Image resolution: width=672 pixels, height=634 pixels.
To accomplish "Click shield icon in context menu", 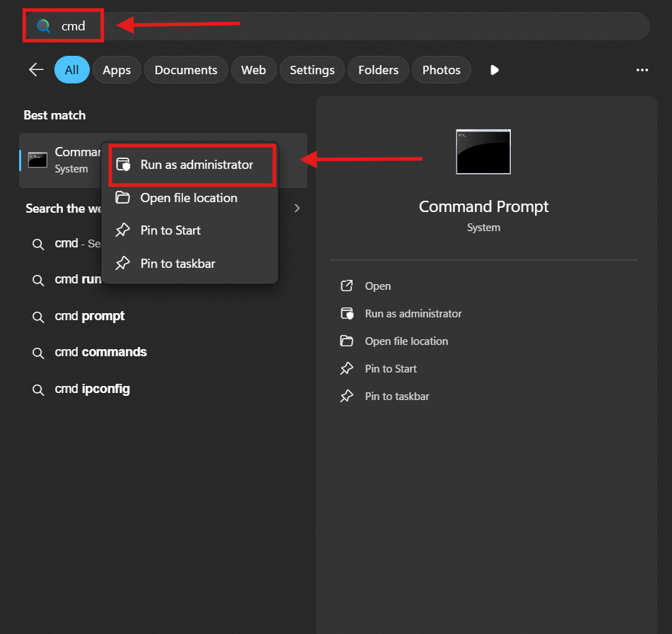I will tap(124, 165).
